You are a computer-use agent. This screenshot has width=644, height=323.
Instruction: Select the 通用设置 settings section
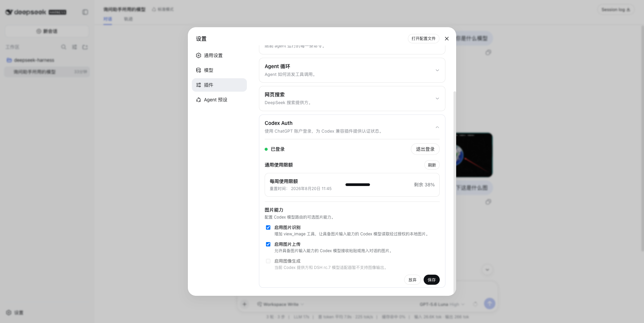tap(219, 55)
